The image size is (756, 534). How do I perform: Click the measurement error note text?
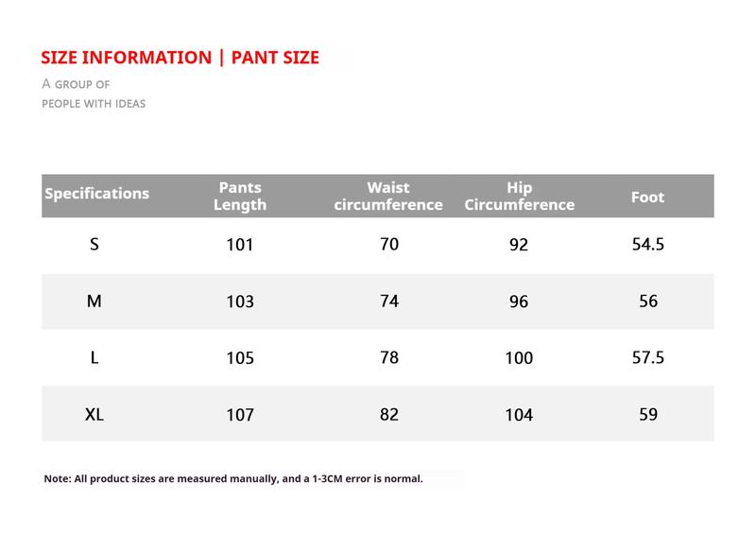click(x=233, y=479)
